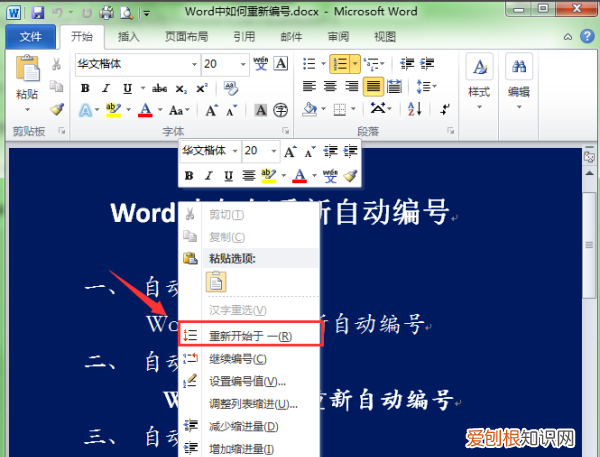The width and height of the screenshot is (600, 457).
Task: Toggle Bold in the mini toolbar
Action: pos(189,176)
